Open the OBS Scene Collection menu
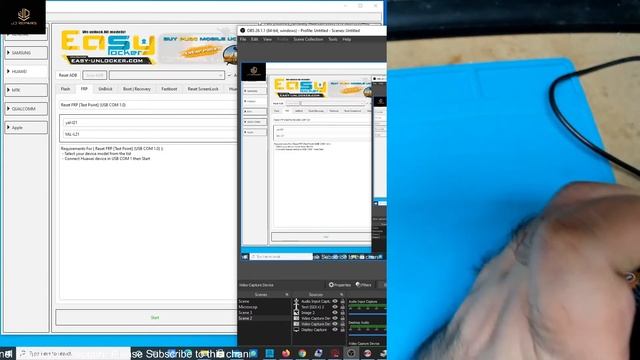 coord(308,39)
